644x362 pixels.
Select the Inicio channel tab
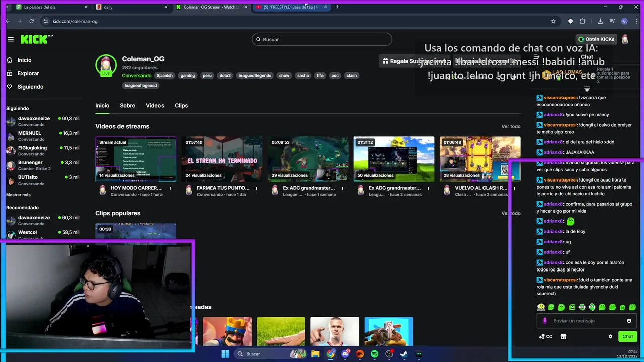pyautogui.click(x=102, y=106)
